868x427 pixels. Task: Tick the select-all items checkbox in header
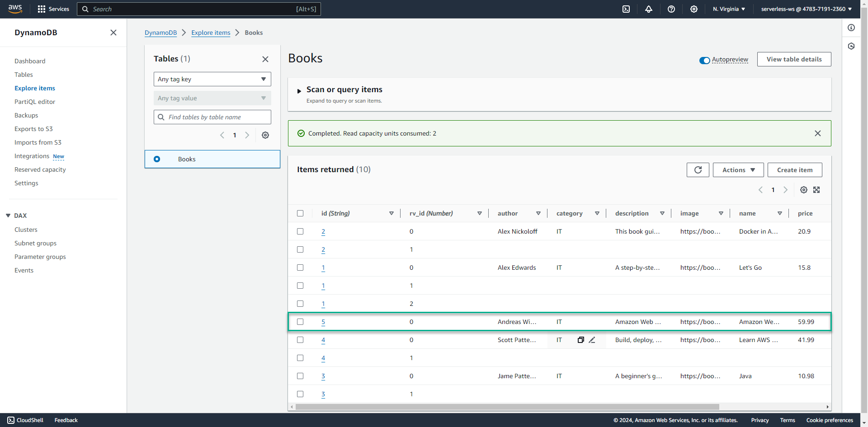[x=300, y=213]
